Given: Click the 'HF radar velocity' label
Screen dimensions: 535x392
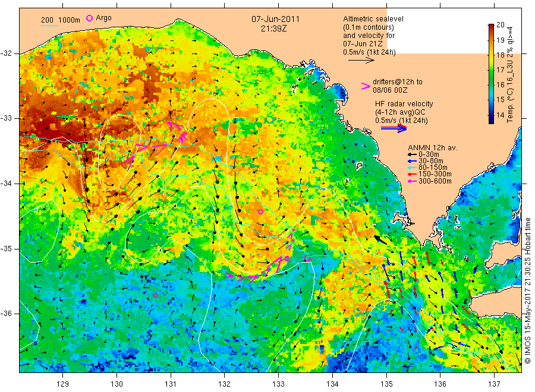Looking at the screenshot, I should 404,104.
